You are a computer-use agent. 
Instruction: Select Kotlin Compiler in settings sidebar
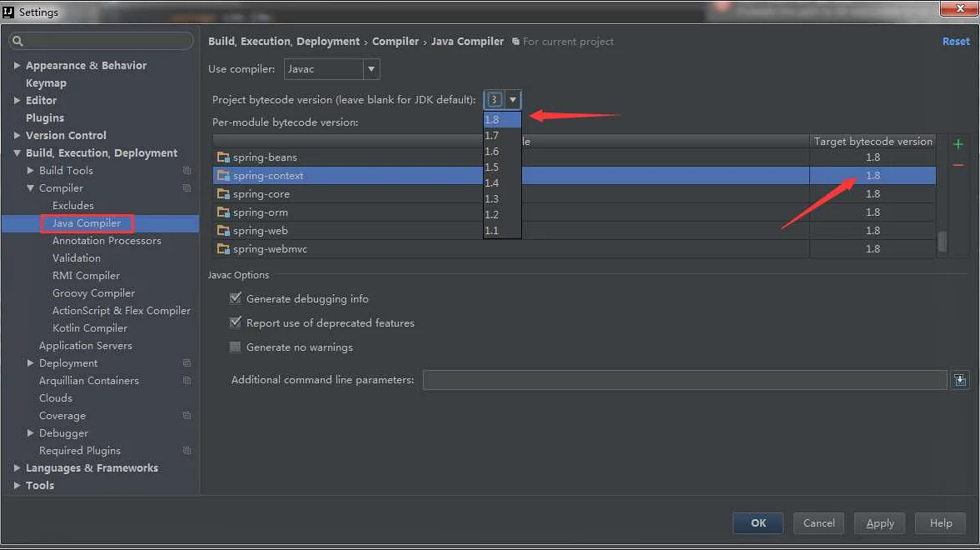click(89, 327)
